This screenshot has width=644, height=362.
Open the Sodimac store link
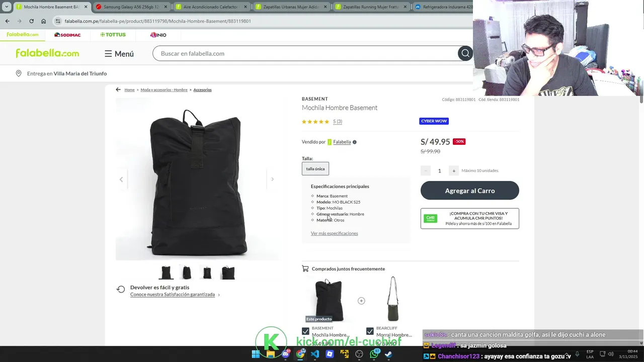point(67,35)
